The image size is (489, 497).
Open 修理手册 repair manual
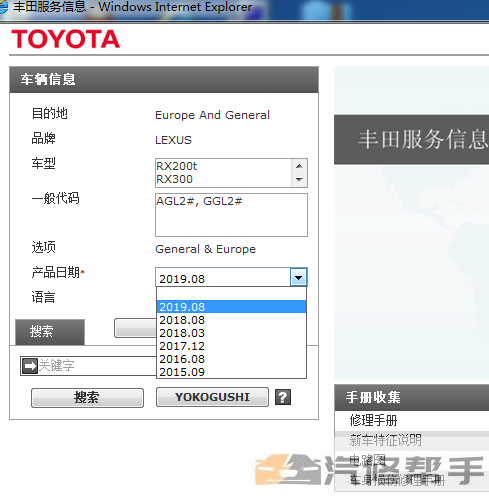[x=373, y=420]
